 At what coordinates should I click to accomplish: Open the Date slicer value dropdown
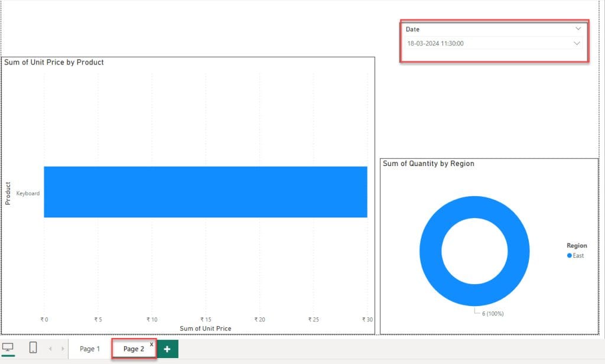(x=577, y=43)
